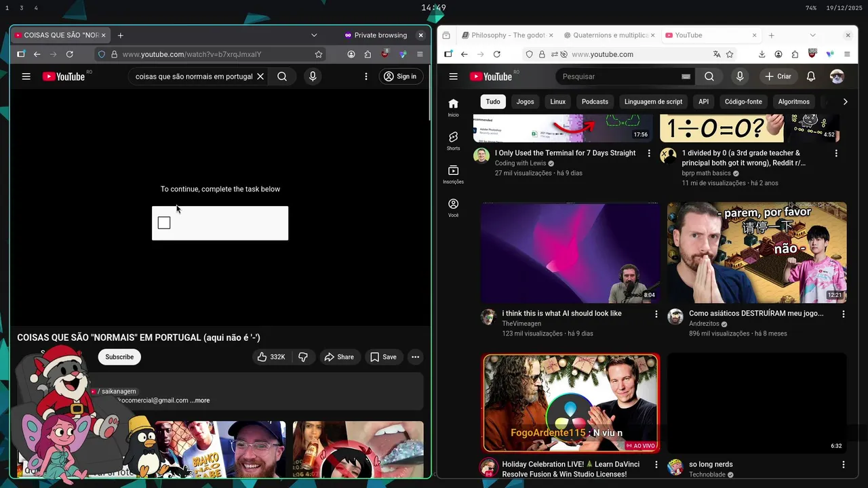
Task: Open extensions puzzle icon in private window
Action: (x=368, y=54)
